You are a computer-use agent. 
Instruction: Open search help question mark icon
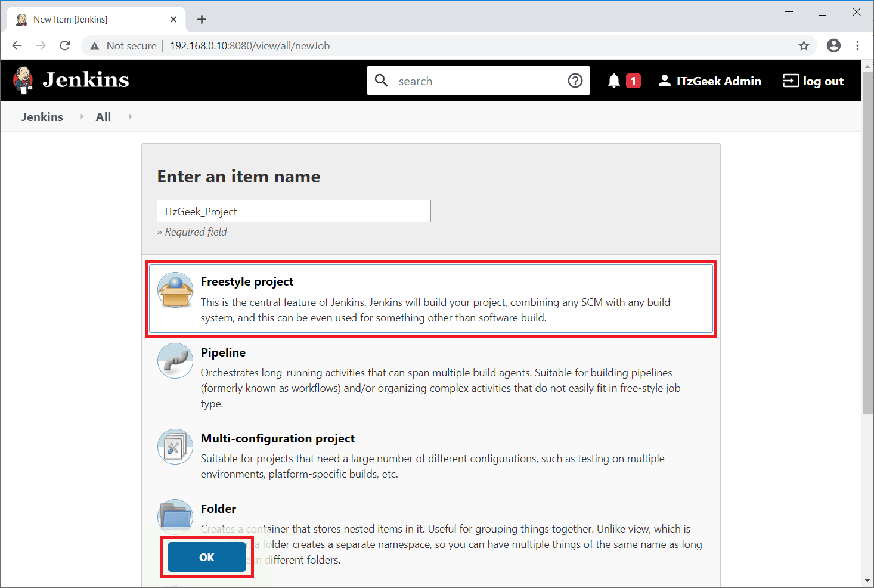point(575,81)
